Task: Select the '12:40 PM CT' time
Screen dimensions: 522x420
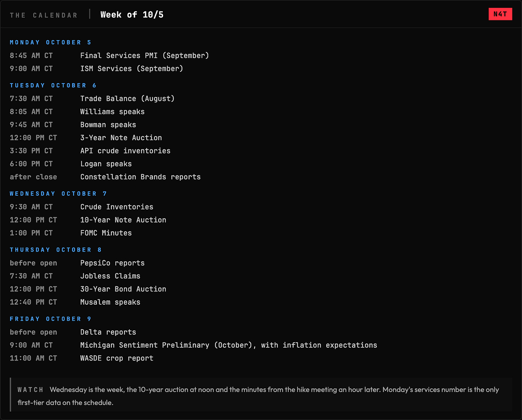Action: [33, 302]
